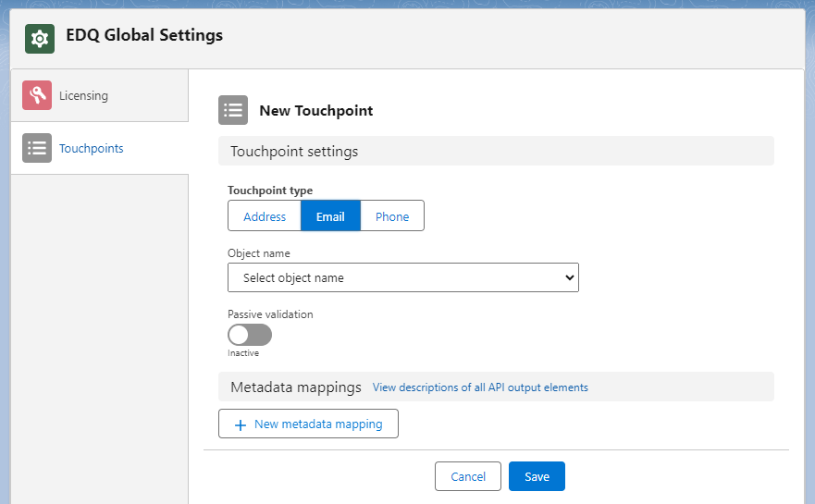Select the Email touchpoint type

pos(330,216)
